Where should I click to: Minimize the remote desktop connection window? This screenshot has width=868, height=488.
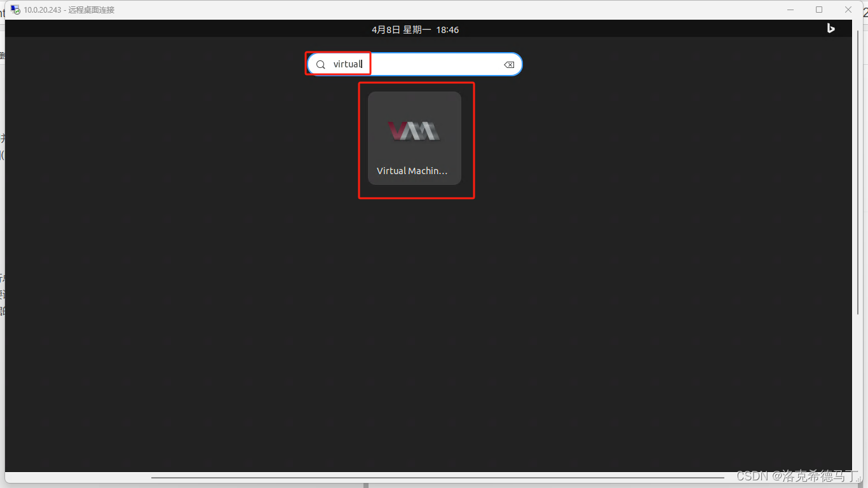pyautogui.click(x=790, y=10)
